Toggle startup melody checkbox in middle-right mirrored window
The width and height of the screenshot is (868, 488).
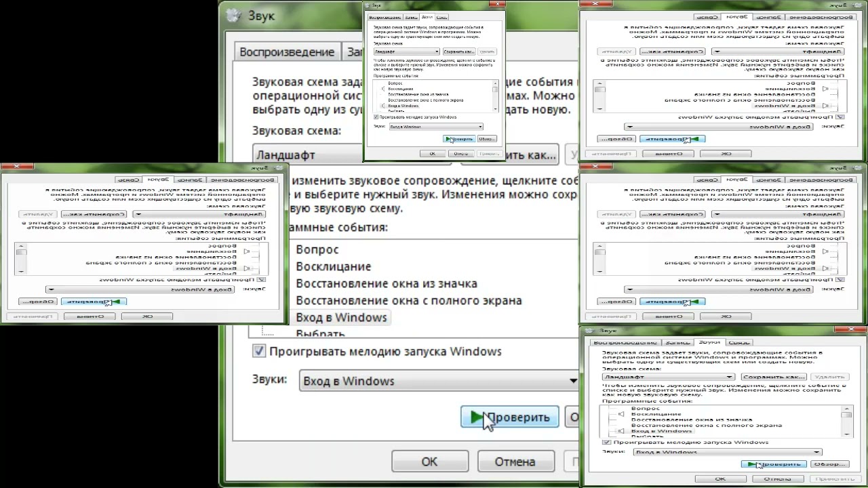(x=840, y=280)
